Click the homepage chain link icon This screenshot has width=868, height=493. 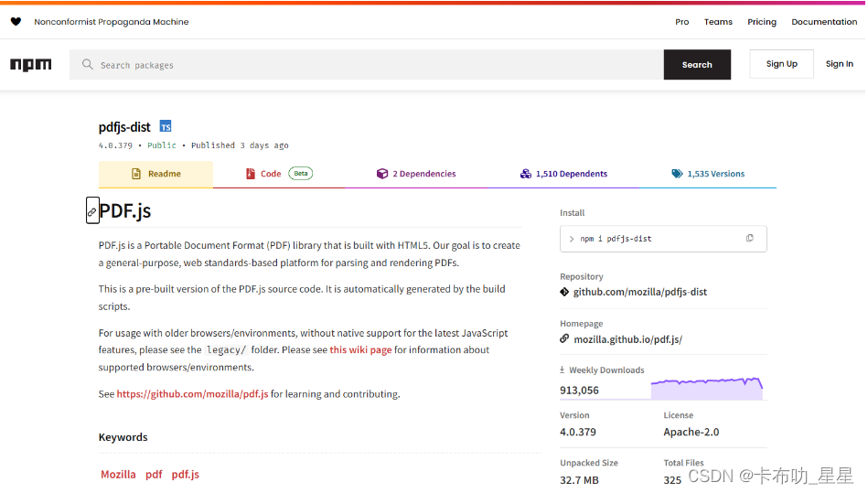coord(564,338)
